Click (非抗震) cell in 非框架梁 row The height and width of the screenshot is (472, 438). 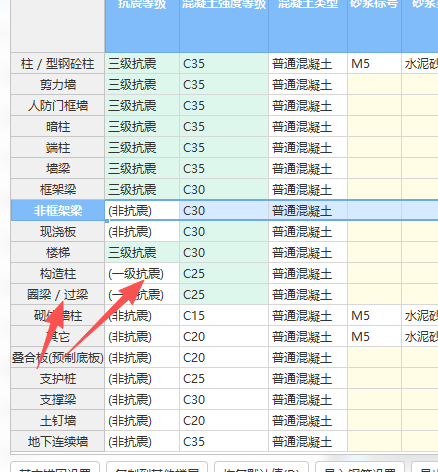(x=142, y=210)
